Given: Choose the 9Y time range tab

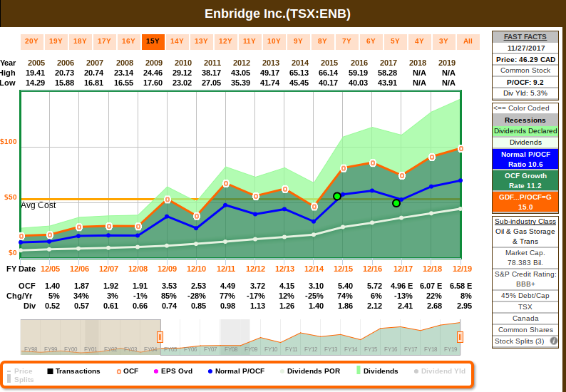Looking at the screenshot, I should pos(298,41).
